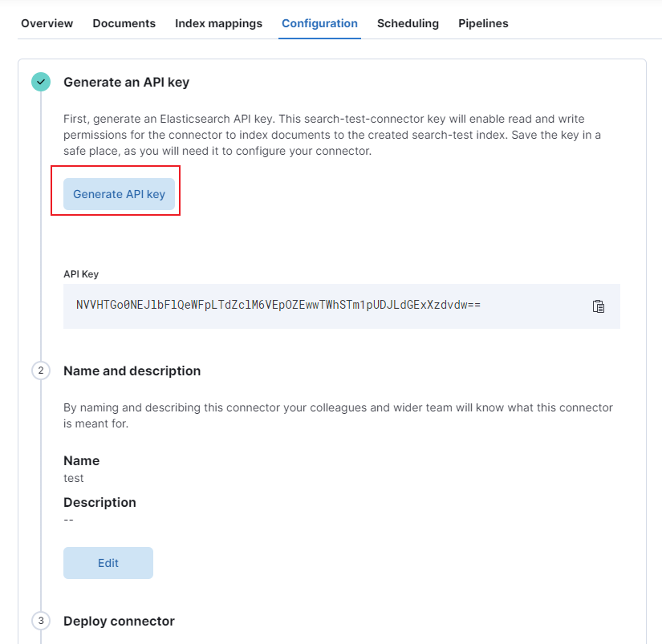Copy the API key using the clipboard icon
This screenshot has height=644, width=662.
(x=598, y=306)
